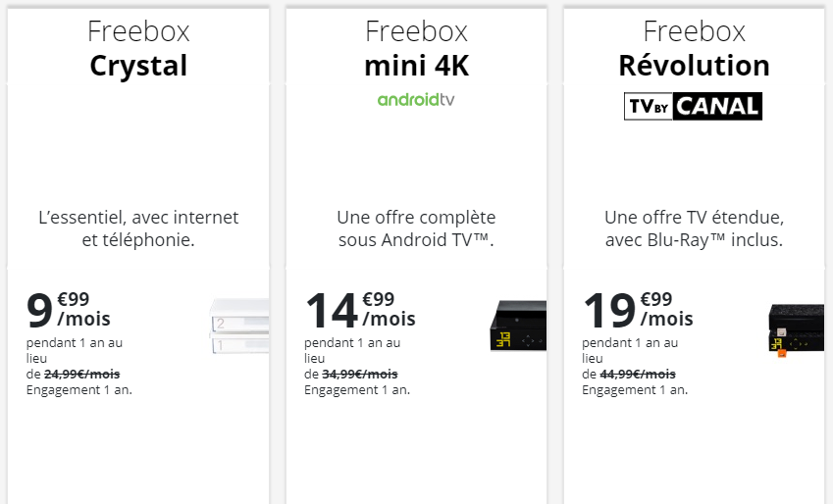Click the Freebox mini 4K box image

pyautogui.click(x=517, y=326)
